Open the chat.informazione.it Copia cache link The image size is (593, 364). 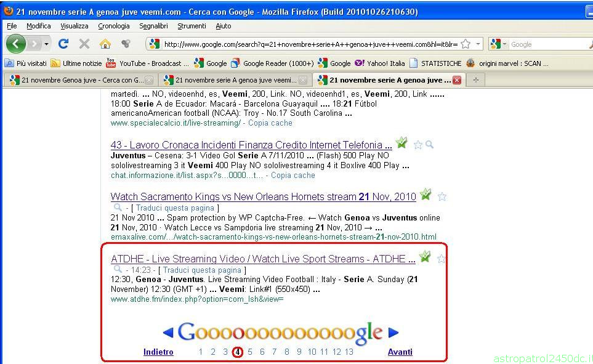292,175
